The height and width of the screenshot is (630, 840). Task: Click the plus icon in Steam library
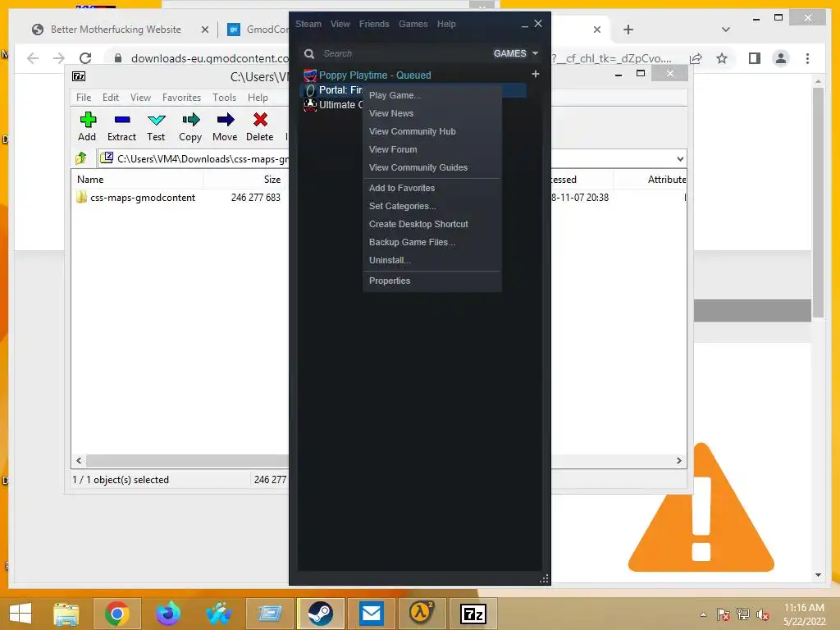click(x=535, y=74)
